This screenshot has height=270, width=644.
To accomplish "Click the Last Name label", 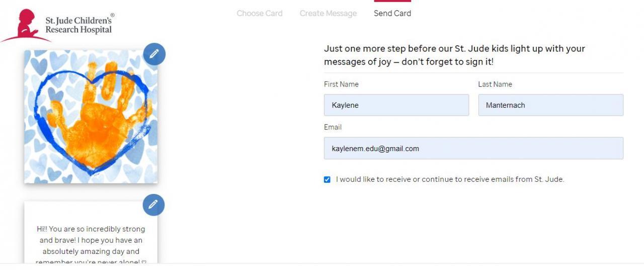I will (x=495, y=84).
